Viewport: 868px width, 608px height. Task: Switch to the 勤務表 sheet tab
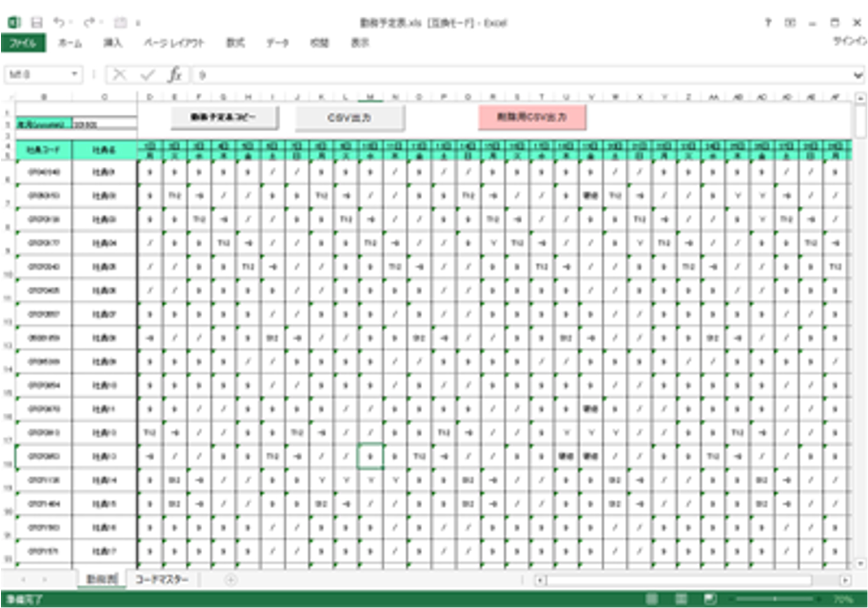point(102,580)
